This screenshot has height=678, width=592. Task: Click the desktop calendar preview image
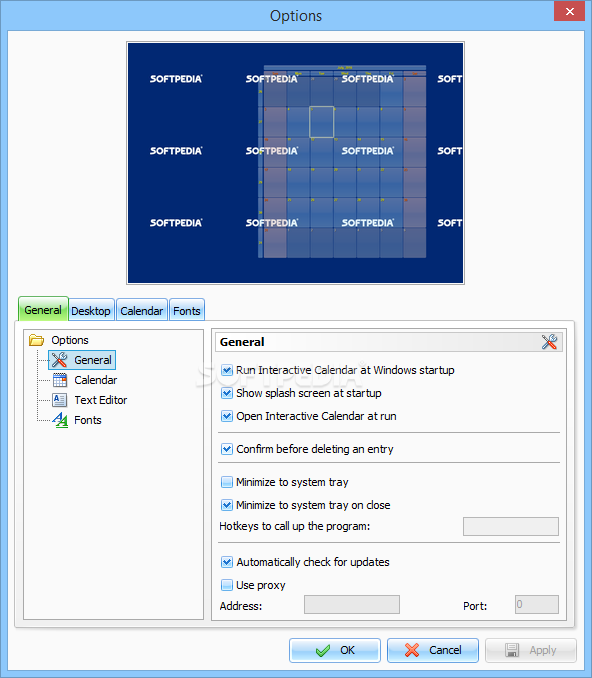(x=295, y=163)
